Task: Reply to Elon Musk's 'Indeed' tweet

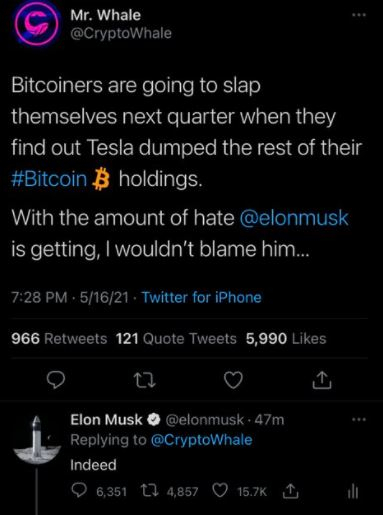Action: [79, 491]
